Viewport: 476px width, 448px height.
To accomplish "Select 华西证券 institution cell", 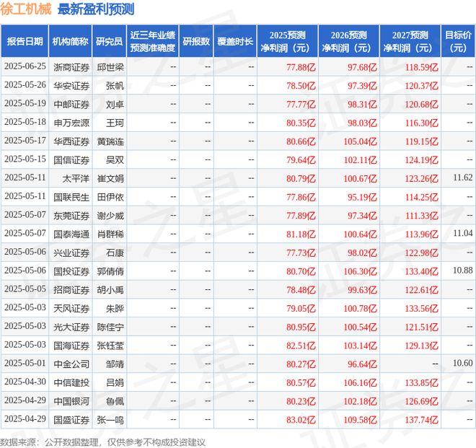I will [71, 141].
